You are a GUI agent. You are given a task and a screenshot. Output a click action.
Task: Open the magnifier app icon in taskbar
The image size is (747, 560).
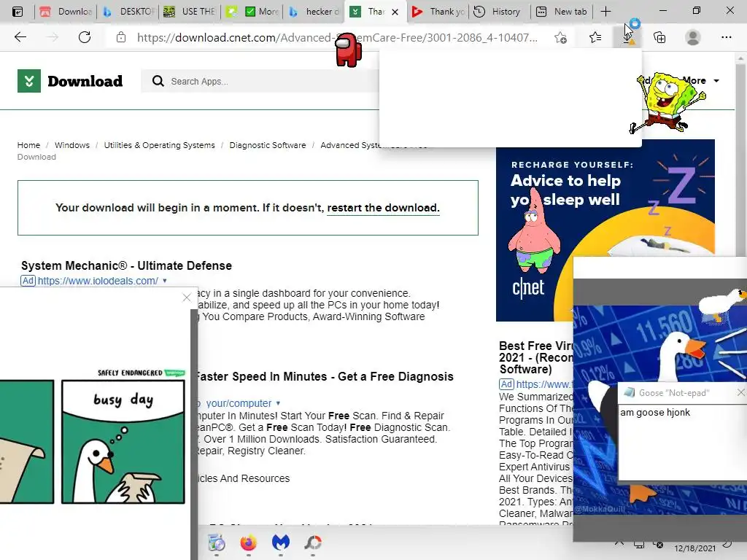313,542
